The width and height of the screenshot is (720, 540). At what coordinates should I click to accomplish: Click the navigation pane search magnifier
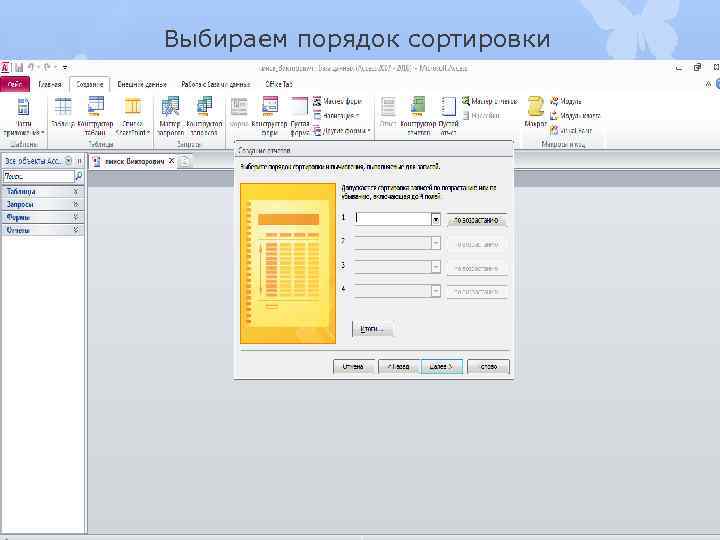tap(79, 176)
